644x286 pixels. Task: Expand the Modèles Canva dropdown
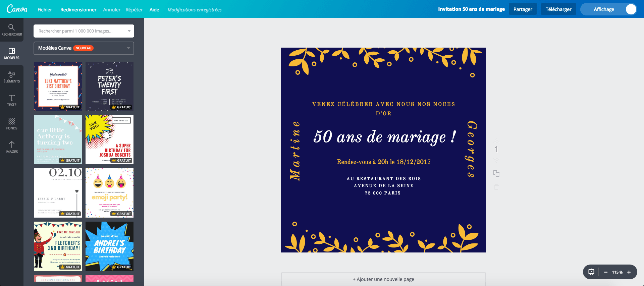[84, 48]
